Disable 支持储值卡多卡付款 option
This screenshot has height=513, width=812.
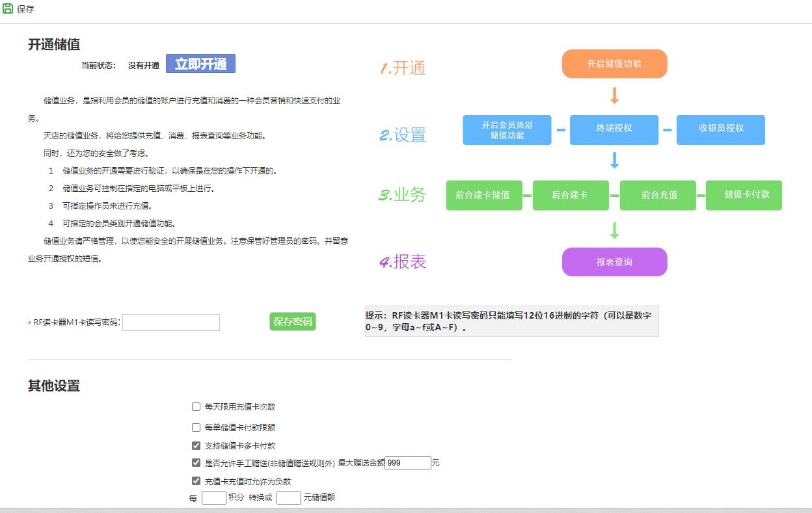(x=196, y=445)
